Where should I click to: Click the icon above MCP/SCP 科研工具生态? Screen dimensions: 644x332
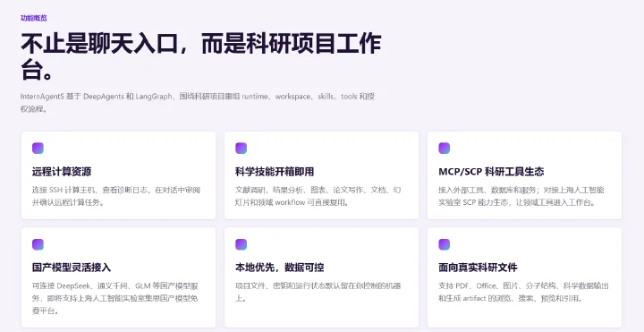pyautogui.click(x=445, y=148)
